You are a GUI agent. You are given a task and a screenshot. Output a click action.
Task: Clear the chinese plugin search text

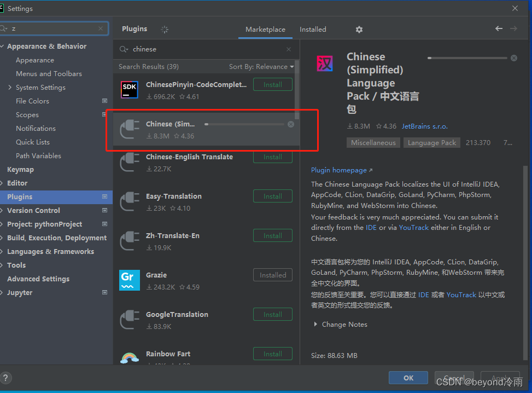[288, 49]
